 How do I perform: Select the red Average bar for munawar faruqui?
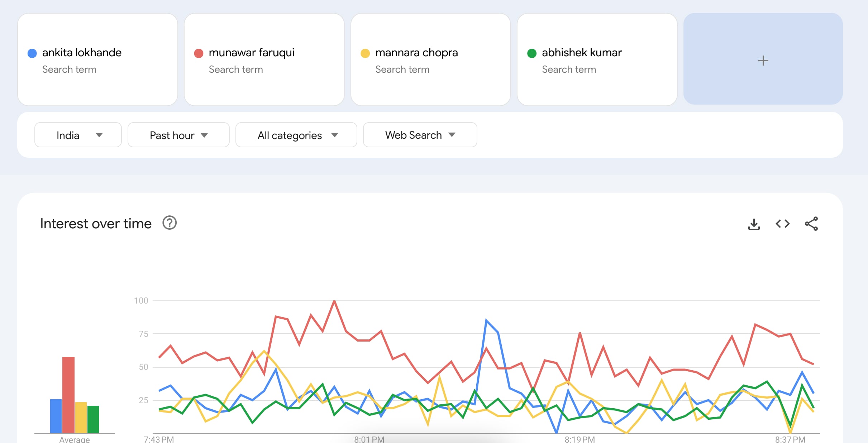pos(68,395)
